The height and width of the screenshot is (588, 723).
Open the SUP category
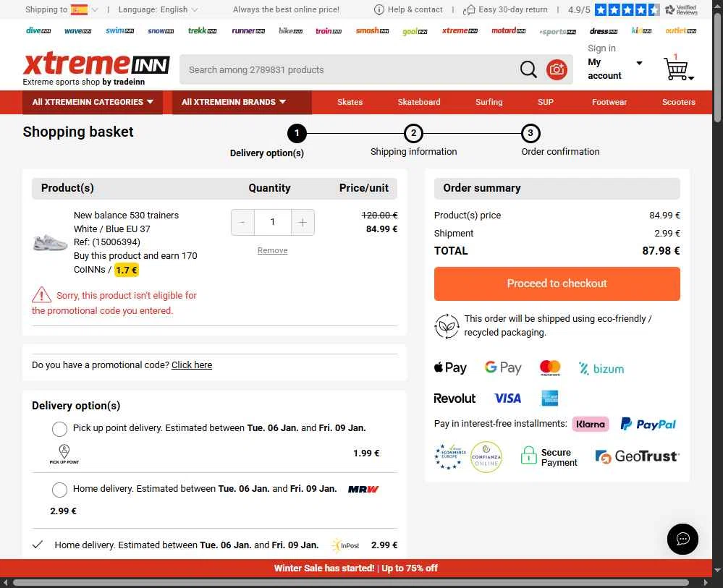tap(545, 102)
